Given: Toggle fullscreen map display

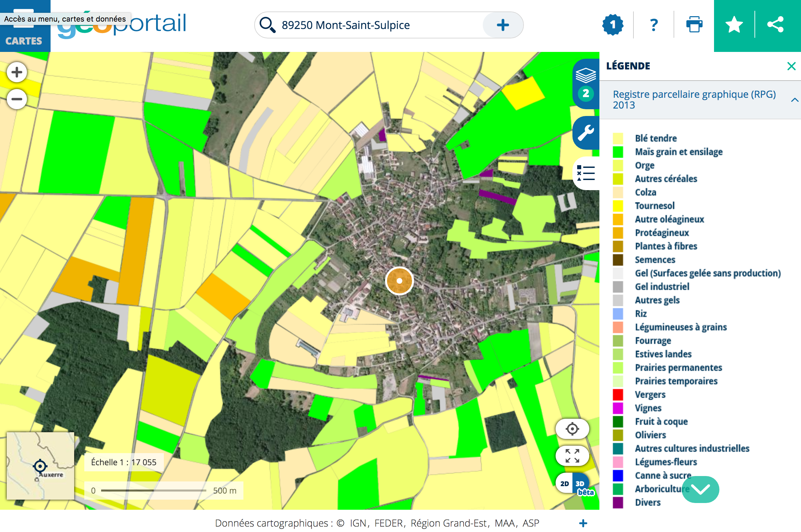Looking at the screenshot, I should pos(572,456).
